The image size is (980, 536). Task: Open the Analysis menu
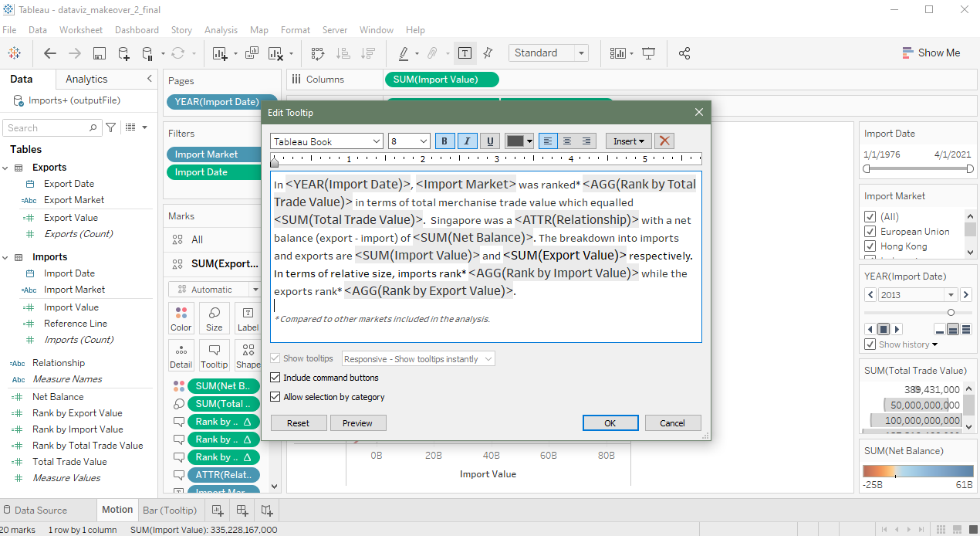coord(221,30)
